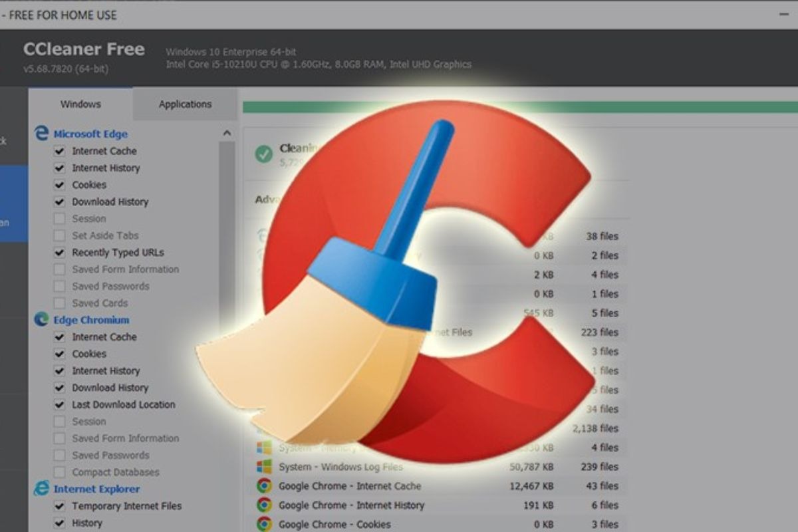Select the Microsoft Edge section heading
The width and height of the screenshot is (798, 532).
pos(90,134)
